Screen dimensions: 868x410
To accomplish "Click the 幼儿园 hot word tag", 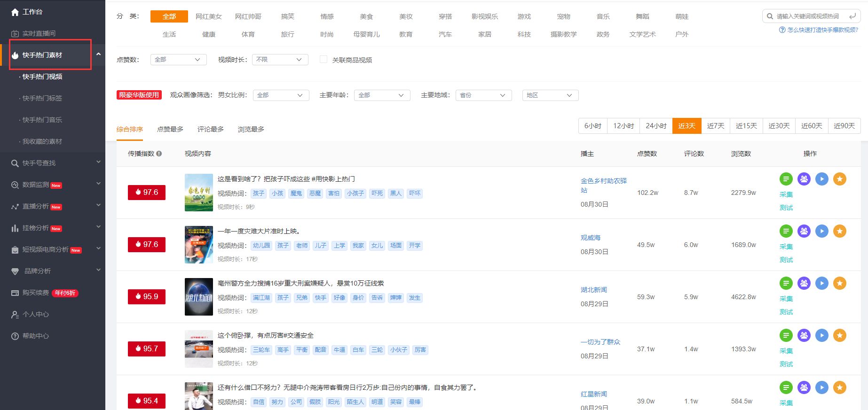I will (x=261, y=245).
